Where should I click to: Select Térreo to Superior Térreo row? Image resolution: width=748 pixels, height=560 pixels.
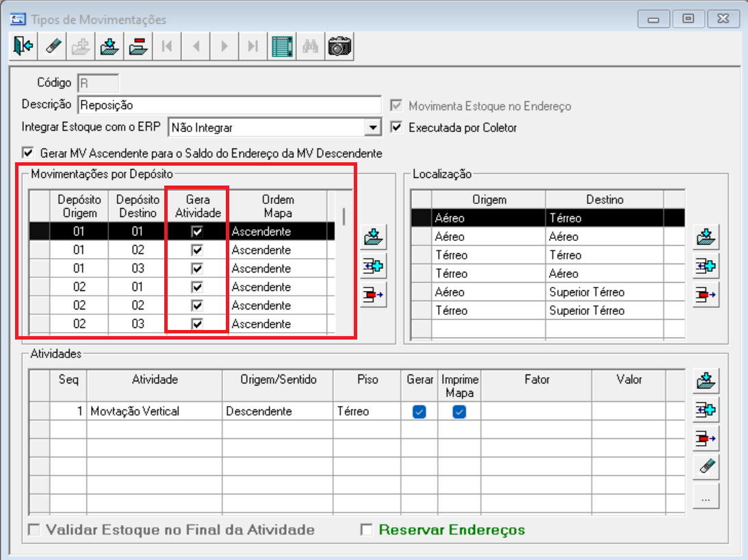pos(547,311)
